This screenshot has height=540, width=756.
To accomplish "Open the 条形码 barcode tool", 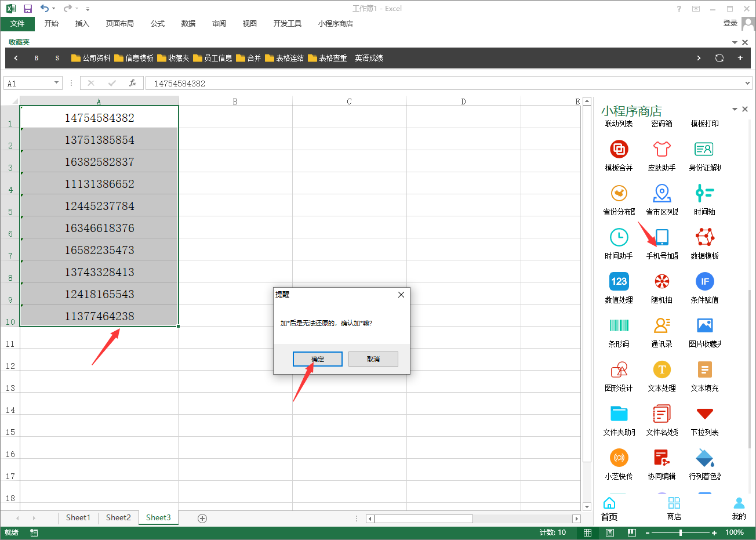I will 619,326.
